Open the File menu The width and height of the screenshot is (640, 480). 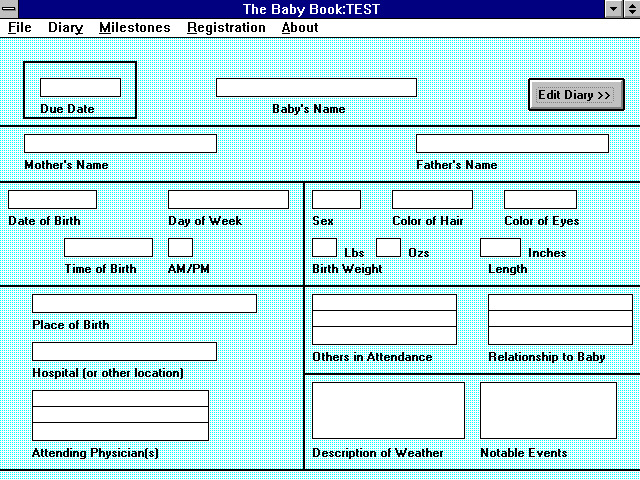pyautogui.click(x=20, y=28)
